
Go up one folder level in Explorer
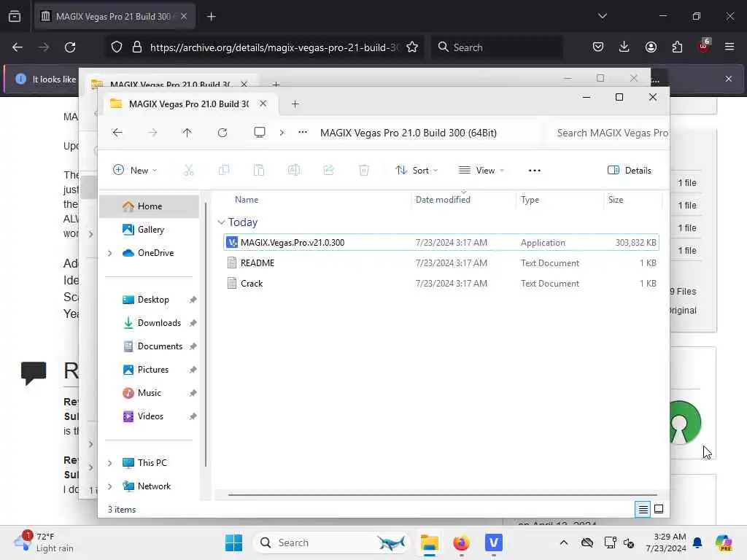(x=187, y=133)
